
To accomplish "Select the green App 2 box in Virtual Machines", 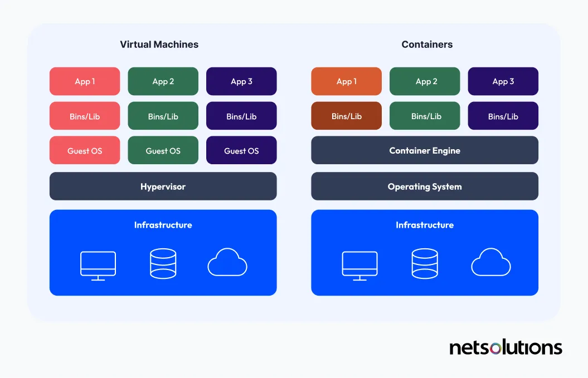I will pyautogui.click(x=163, y=81).
